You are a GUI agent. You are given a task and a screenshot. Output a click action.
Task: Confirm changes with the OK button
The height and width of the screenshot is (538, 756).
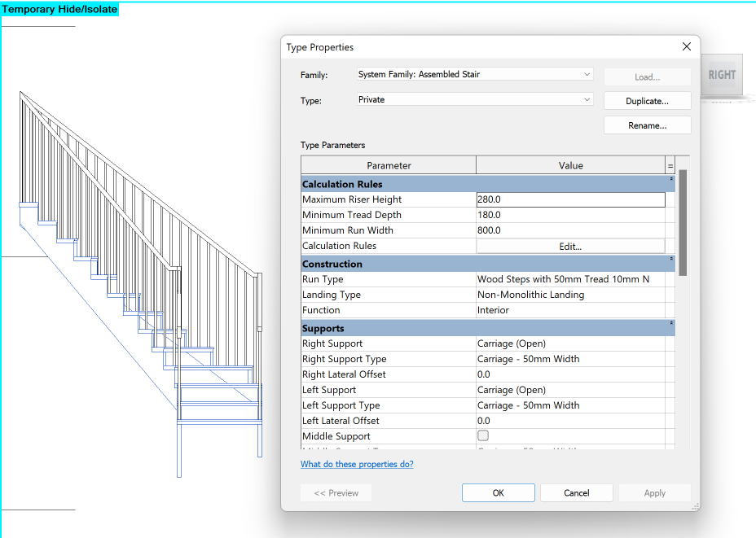tap(498, 492)
